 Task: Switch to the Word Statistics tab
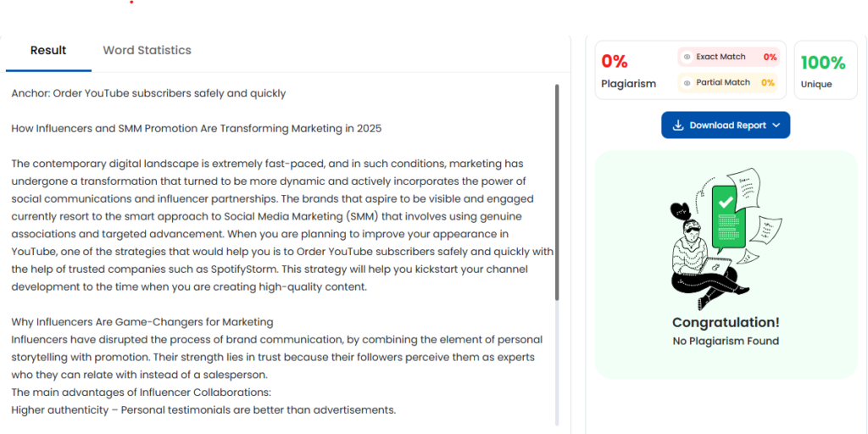point(147,50)
